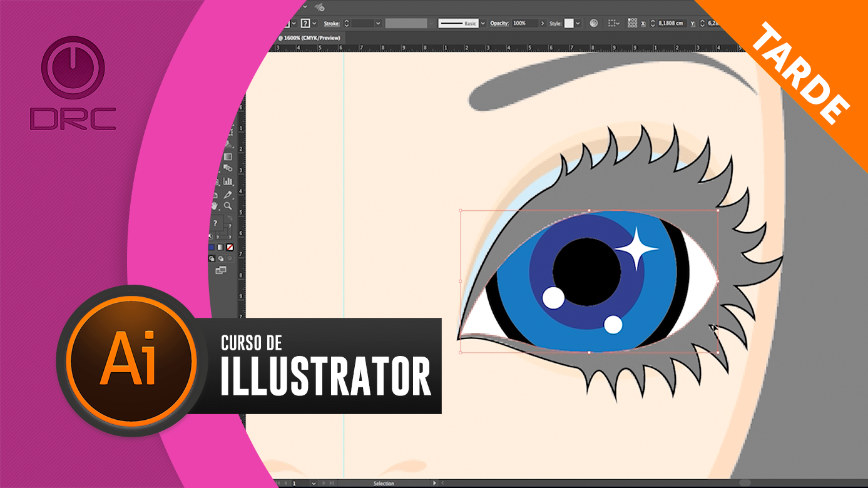
Task: Click Graphic Style swatch
Action: click(x=569, y=23)
